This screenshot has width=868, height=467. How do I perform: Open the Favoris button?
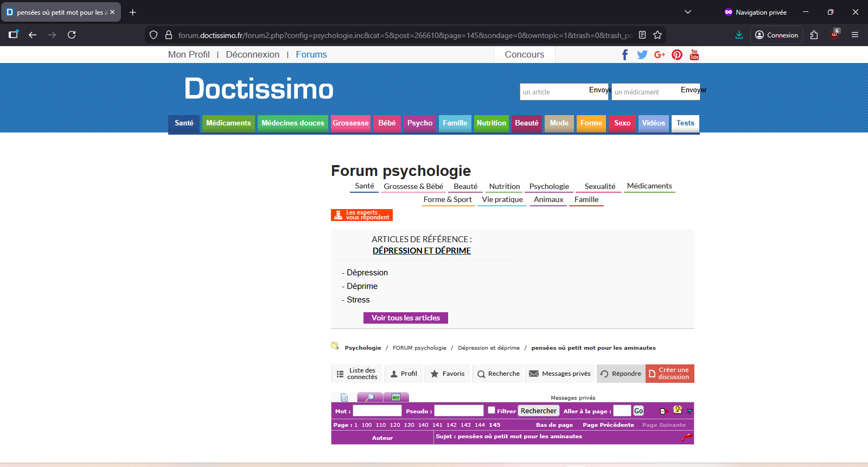coord(448,374)
